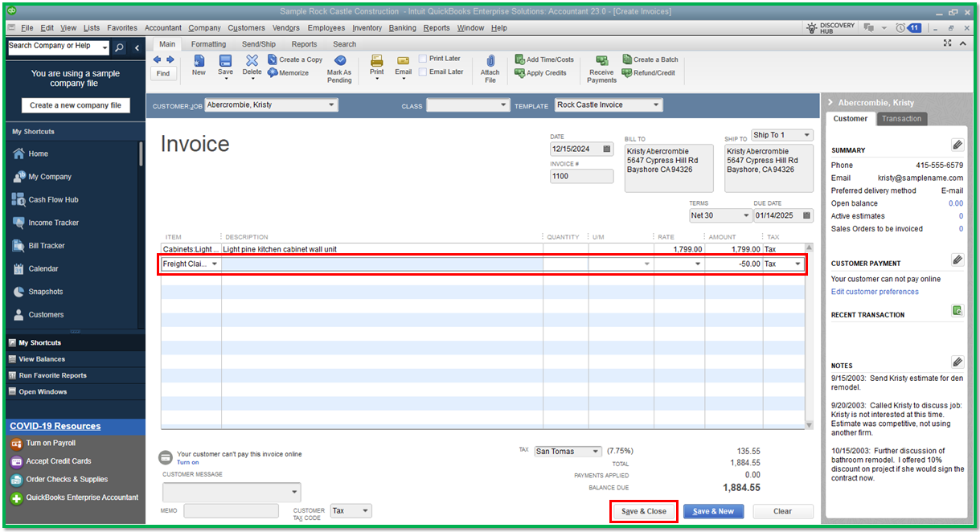Image resolution: width=980 pixels, height=532 pixels.
Task: Expand the Customer:Job dropdown
Action: [x=331, y=105]
